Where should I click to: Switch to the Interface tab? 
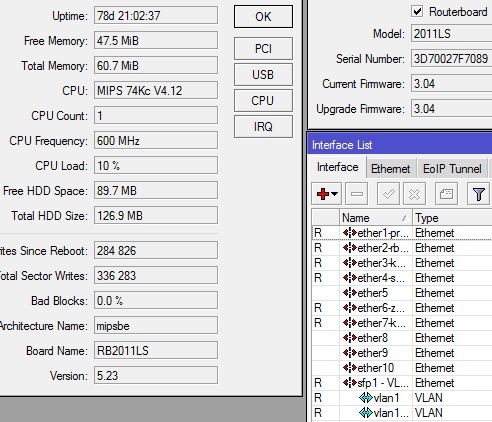point(337,167)
